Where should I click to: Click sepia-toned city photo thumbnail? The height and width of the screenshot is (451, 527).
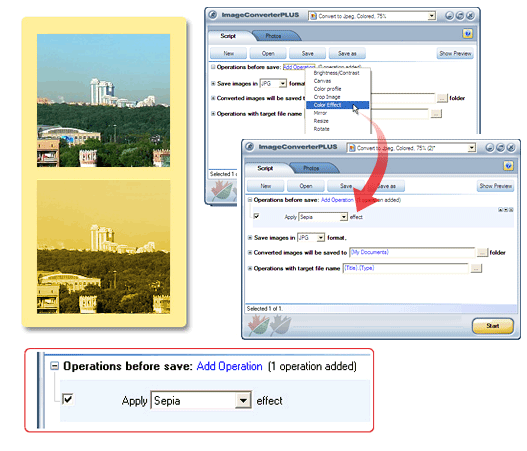[104, 247]
